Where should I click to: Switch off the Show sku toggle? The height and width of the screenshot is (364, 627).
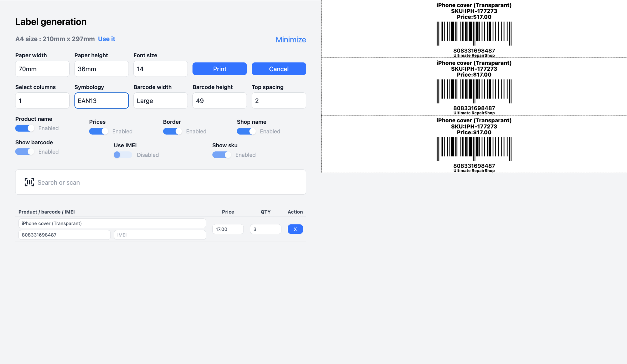coord(222,155)
